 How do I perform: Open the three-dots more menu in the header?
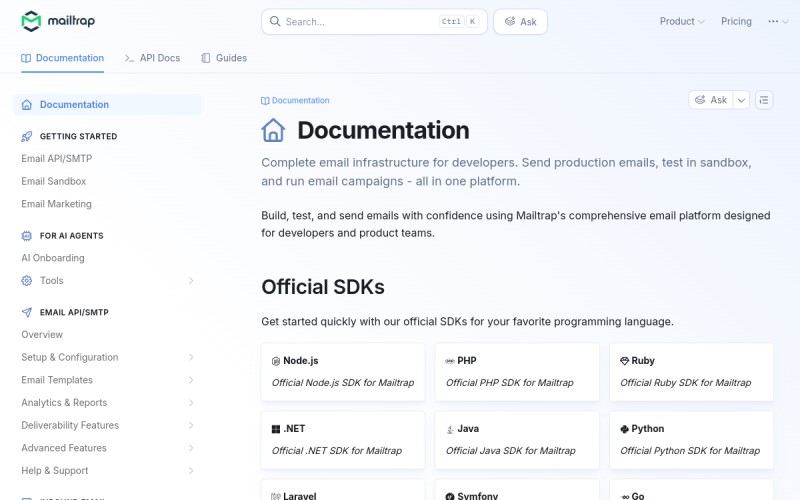pyautogui.click(x=778, y=21)
